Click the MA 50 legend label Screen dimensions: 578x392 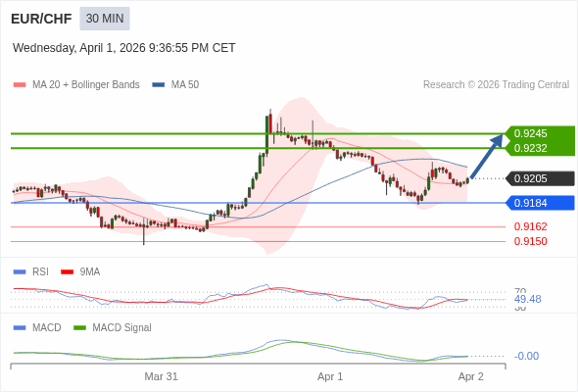pyautogui.click(x=185, y=85)
